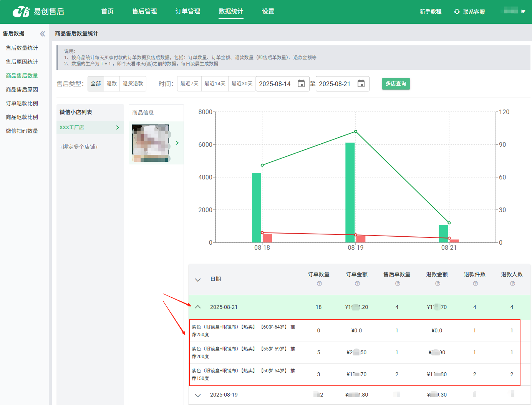Click the 易创售后 logo icon
Screen dimensions: 532x405
[x=21, y=12]
